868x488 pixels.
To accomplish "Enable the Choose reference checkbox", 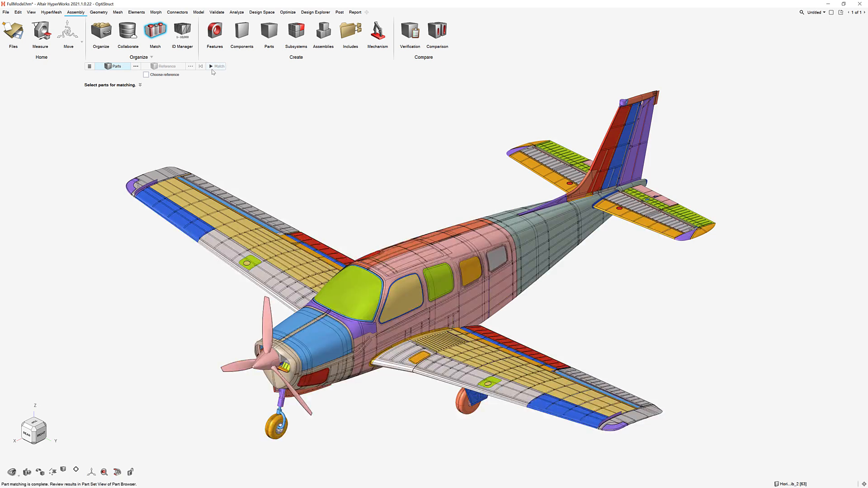I will tap(146, 75).
